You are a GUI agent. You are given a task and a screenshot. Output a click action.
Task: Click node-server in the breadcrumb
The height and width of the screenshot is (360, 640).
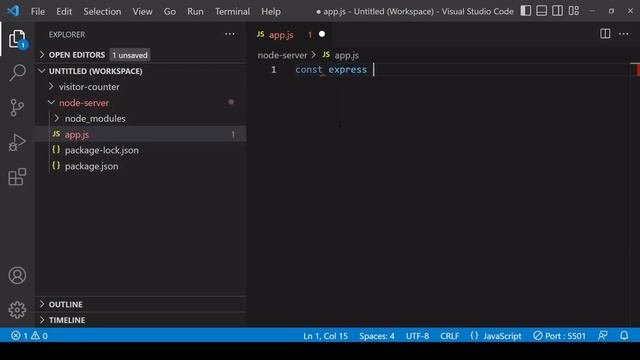pos(282,55)
